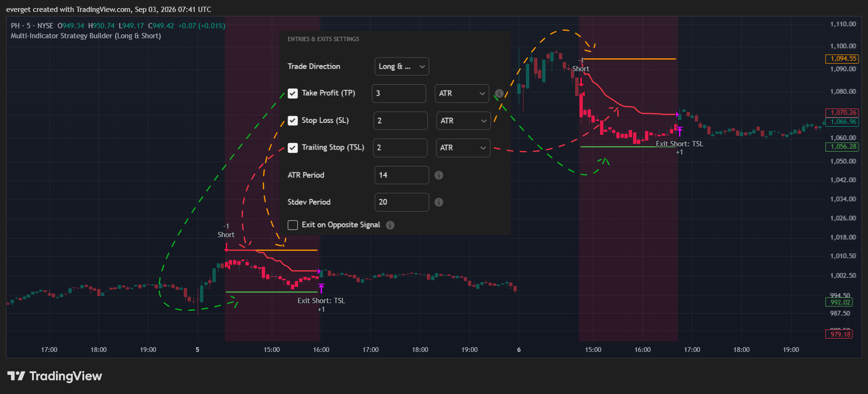This screenshot has height=394, width=868.
Task: Click the info icon for Exit on Opposite Signal
Action: tap(390, 225)
